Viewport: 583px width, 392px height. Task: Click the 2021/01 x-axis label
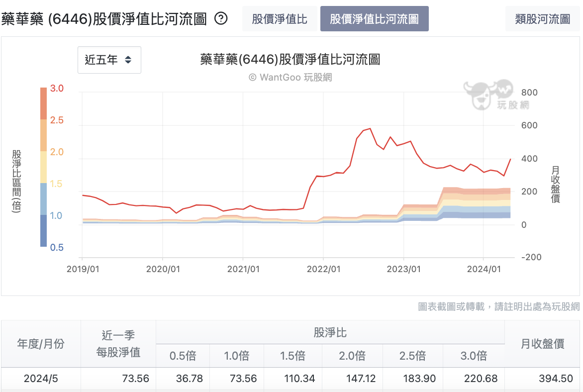tap(244, 269)
